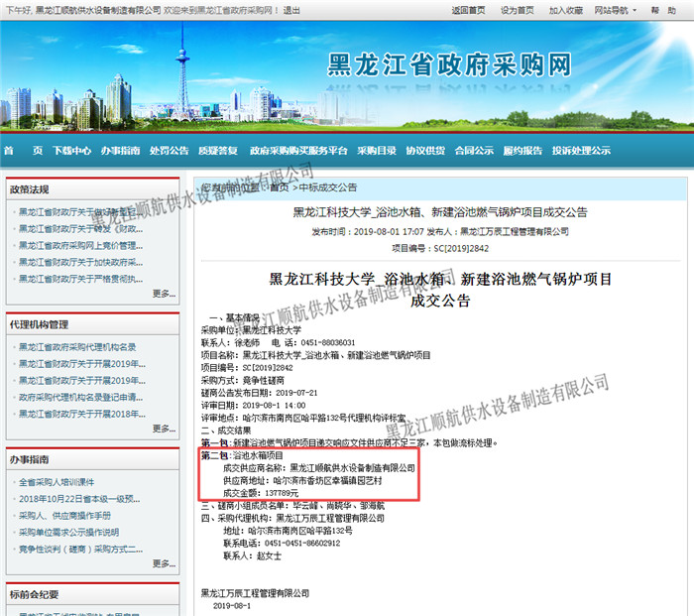The height and width of the screenshot is (616, 694).
Task: Open 协议供货 in the navigation bar
Action: 425,151
